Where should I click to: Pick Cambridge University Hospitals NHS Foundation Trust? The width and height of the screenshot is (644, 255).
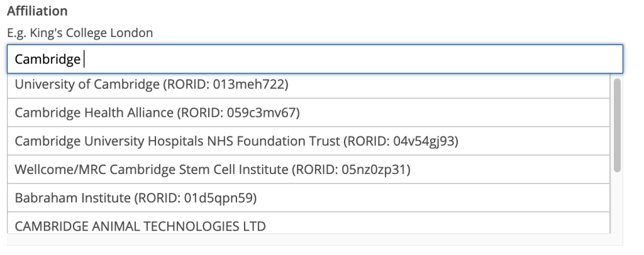[x=308, y=141]
